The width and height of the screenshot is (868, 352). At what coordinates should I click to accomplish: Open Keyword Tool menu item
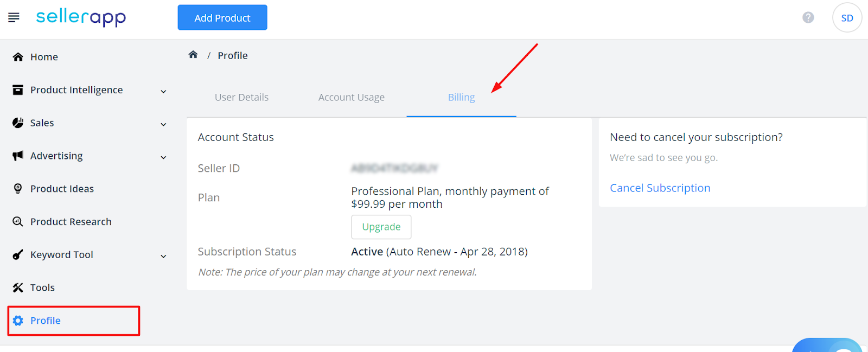click(x=61, y=255)
